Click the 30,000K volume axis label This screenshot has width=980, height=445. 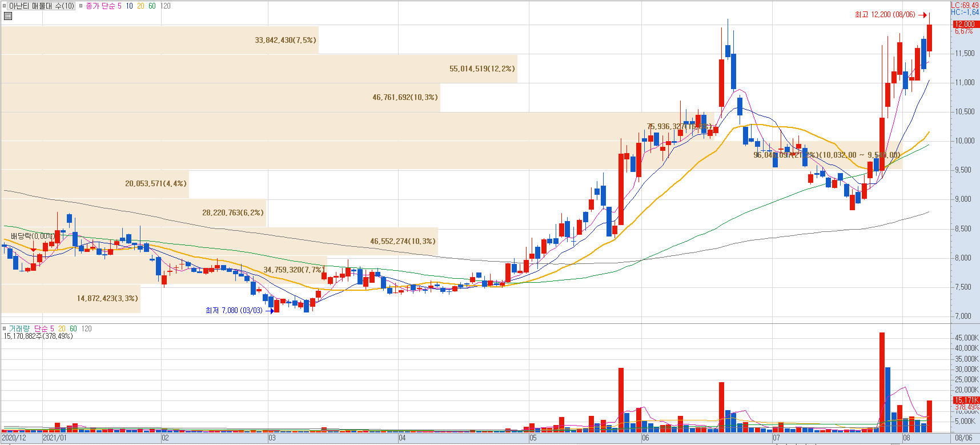pyautogui.click(x=967, y=370)
